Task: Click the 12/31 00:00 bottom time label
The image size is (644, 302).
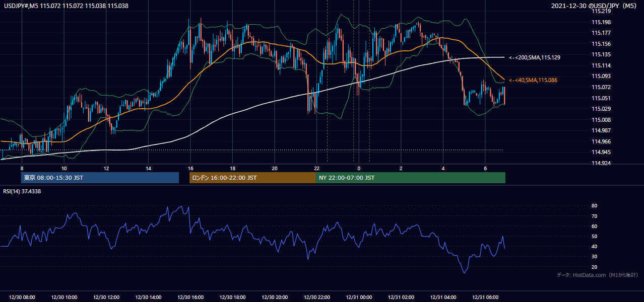Action: click(x=359, y=297)
